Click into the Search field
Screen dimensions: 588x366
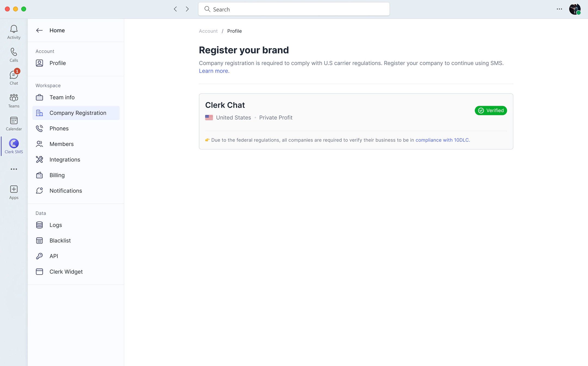[x=294, y=9]
